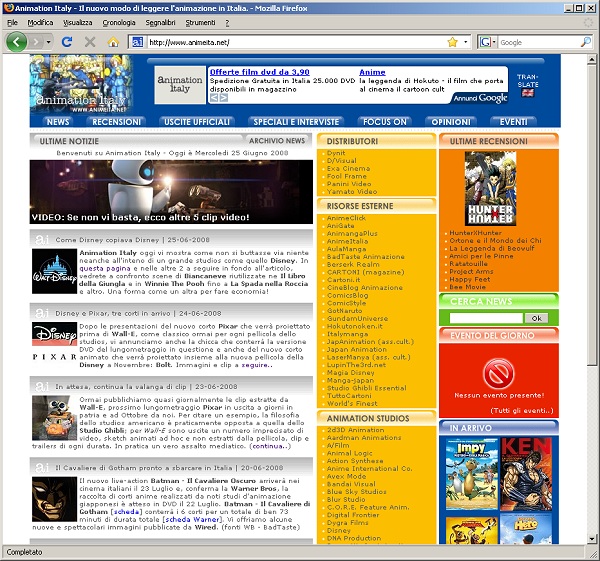Image resolution: width=600 pixels, height=561 pixels.
Task: Open the Visualizza menu
Action: click(78, 23)
